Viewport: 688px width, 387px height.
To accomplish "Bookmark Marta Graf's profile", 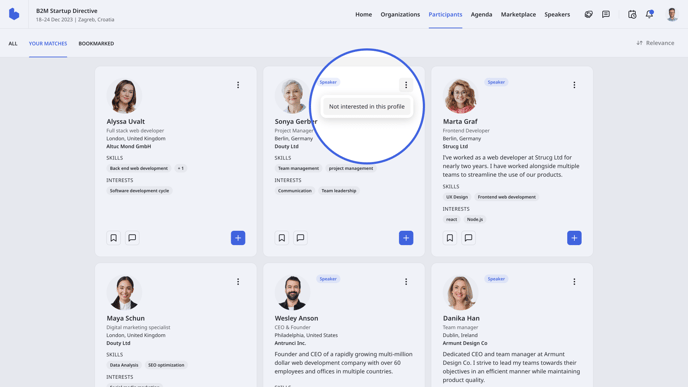I will 450,238.
